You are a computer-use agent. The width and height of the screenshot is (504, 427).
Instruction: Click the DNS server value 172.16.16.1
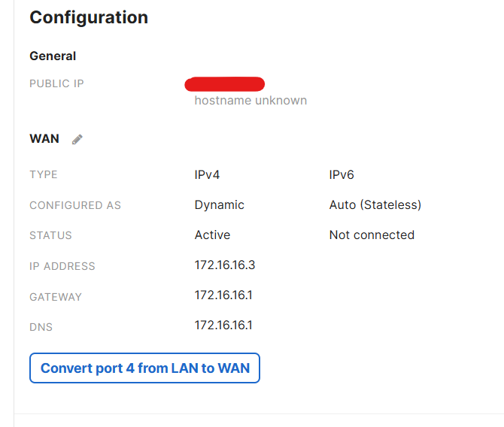[223, 326]
